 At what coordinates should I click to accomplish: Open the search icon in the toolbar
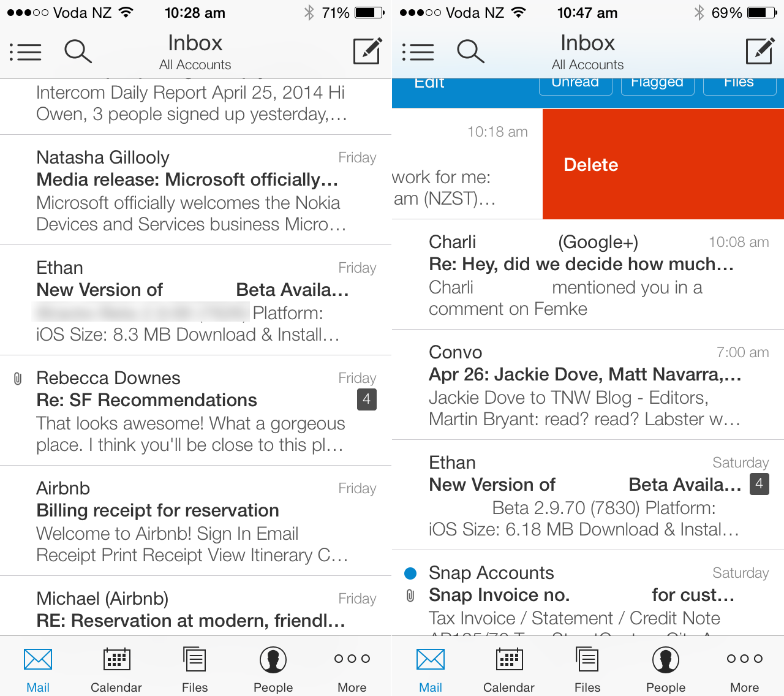click(78, 51)
